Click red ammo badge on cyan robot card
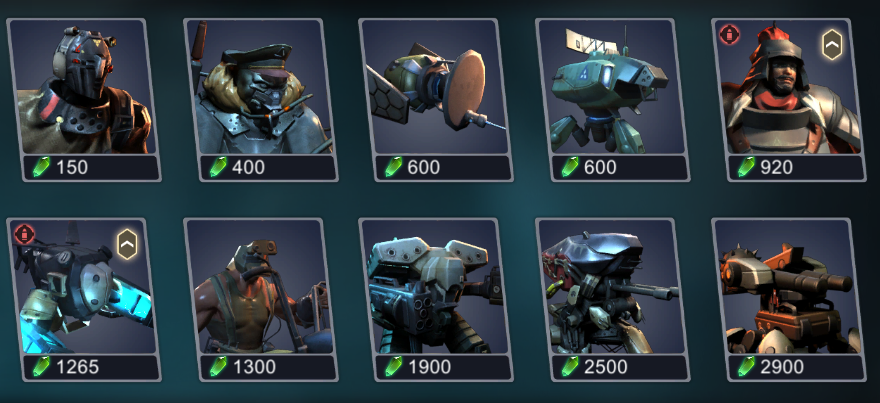The height and width of the screenshot is (403, 880). [25, 234]
